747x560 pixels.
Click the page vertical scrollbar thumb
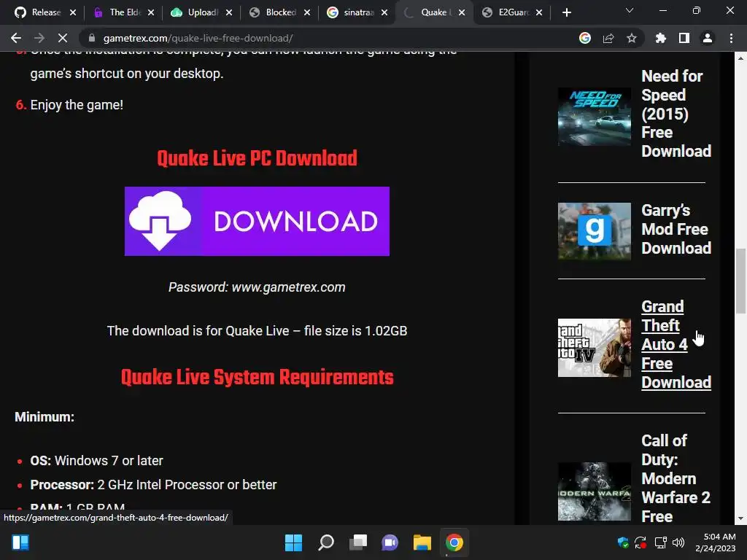click(x=740, y=281)
